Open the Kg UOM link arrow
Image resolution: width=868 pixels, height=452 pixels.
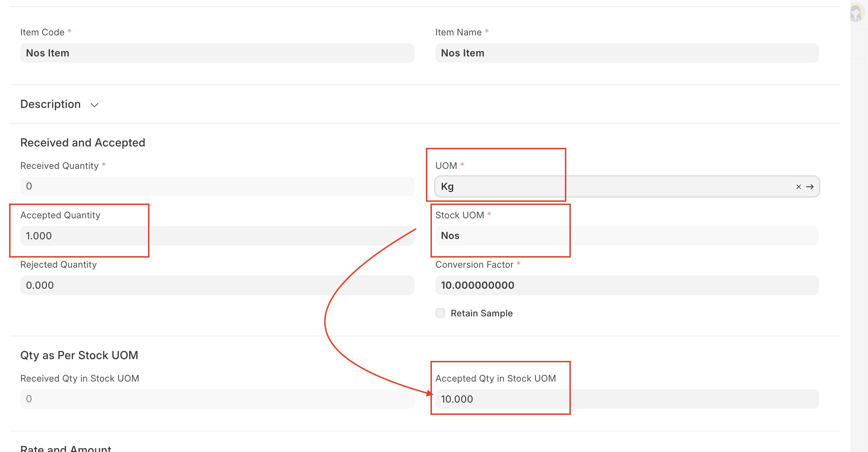[810, 187]
